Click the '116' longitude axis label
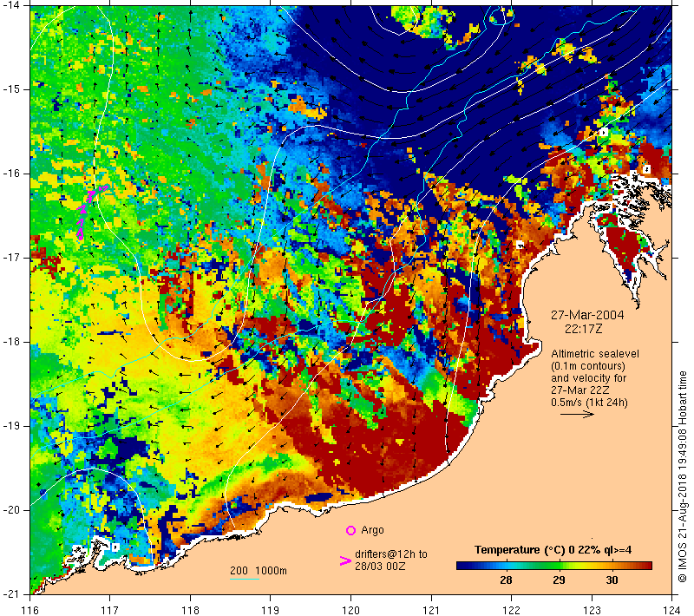Viewport: 694px width, 616px height. point(30,610)
